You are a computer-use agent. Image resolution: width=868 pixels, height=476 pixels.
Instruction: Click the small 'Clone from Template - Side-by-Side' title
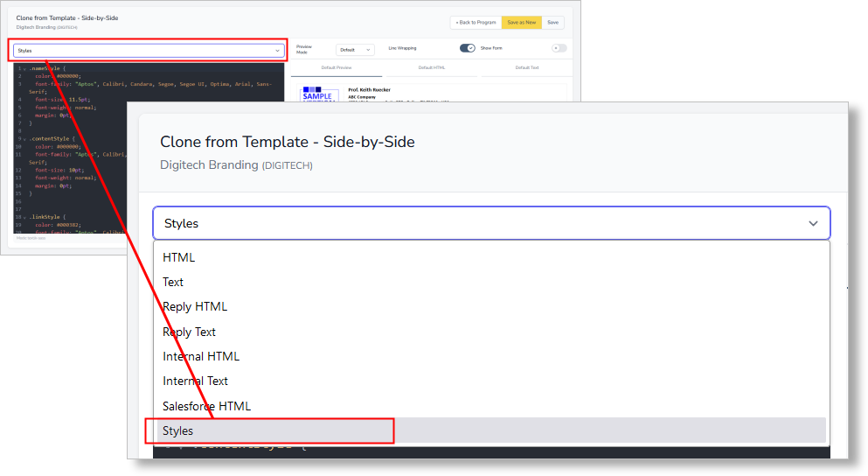(x=67, y=17)
